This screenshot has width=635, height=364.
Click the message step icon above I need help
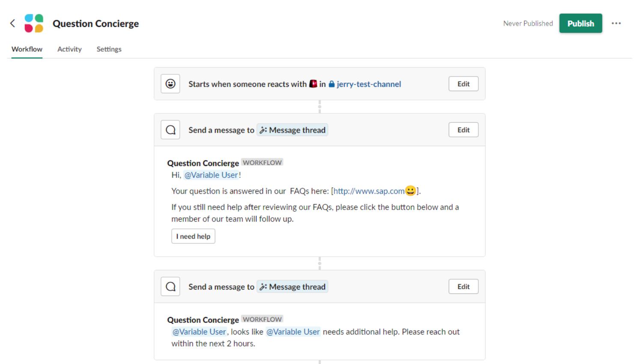170,130
